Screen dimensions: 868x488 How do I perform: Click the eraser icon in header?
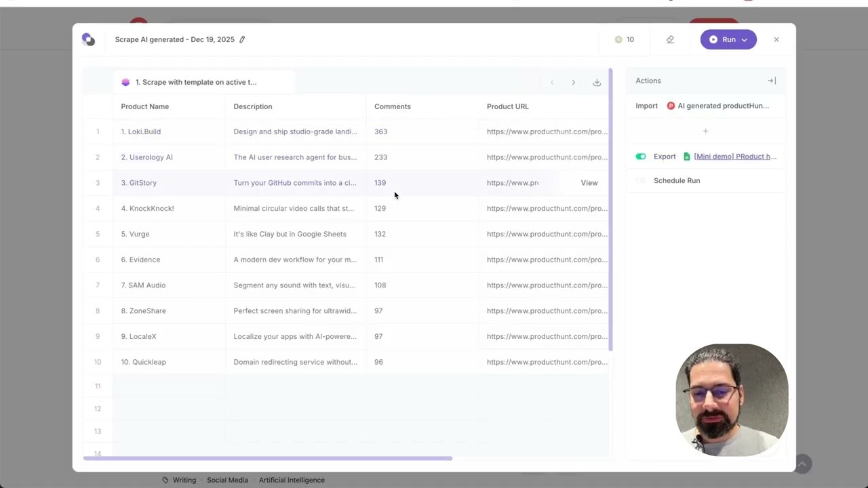(x=670, y=39)
